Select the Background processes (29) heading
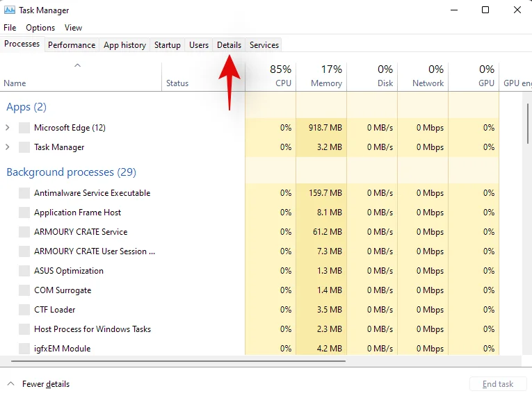This screenshot has height=398, width=532. click(71, 172)
